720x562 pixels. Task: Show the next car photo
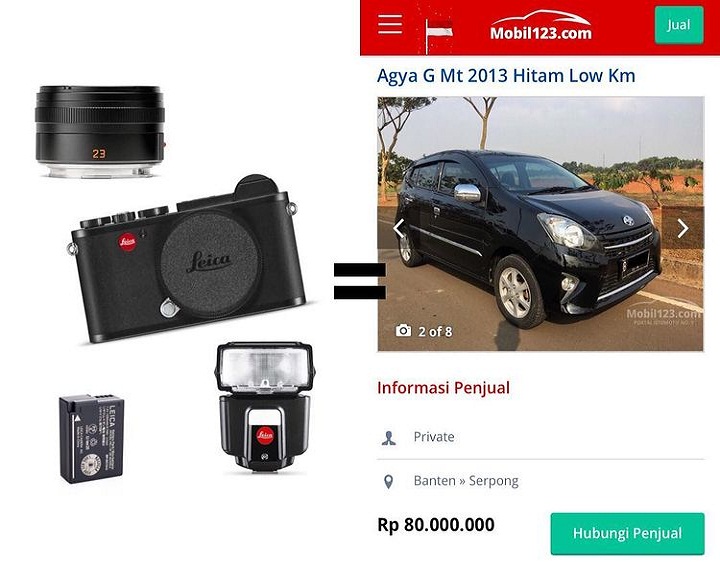click(x=683, y=228)
